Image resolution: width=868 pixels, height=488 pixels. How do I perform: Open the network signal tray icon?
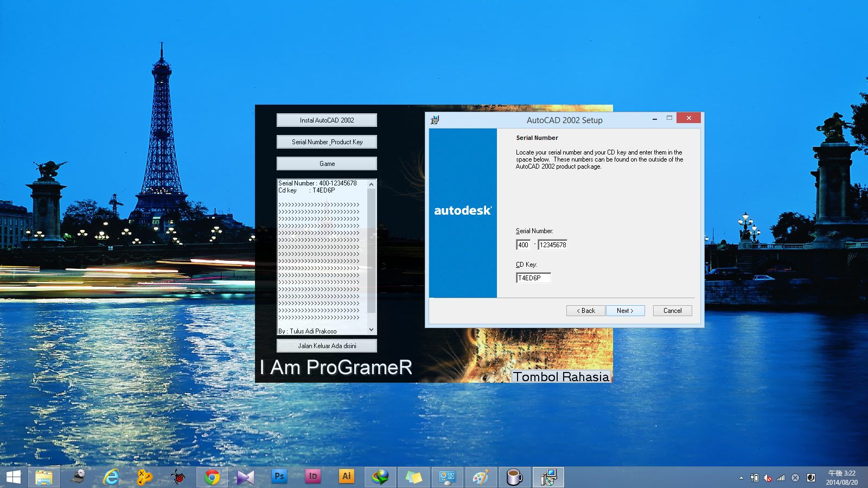781,478
